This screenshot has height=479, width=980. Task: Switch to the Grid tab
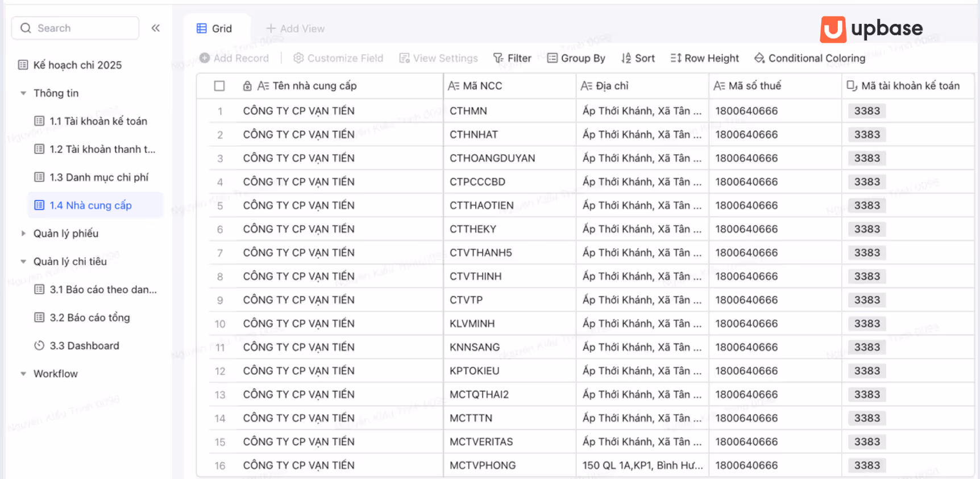214,28
